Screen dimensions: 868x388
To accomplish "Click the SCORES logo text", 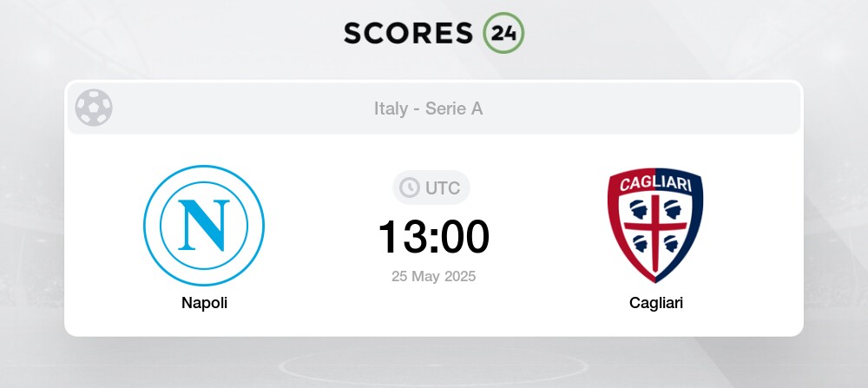I will (x=409, y=33).
